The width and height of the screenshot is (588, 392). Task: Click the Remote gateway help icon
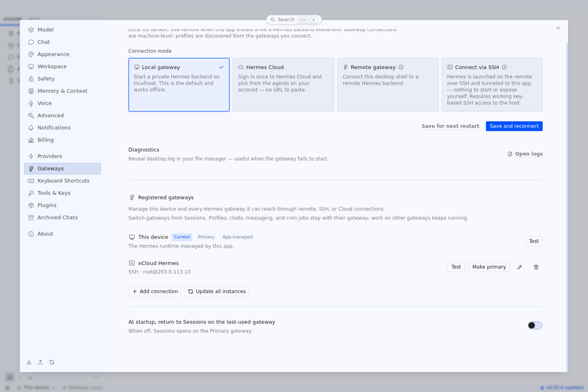coord(401,67)
